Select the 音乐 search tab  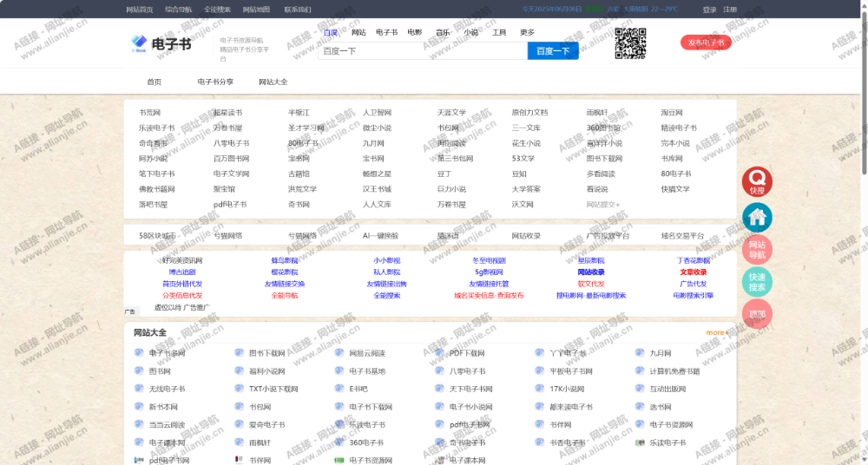tap(443, 32)
